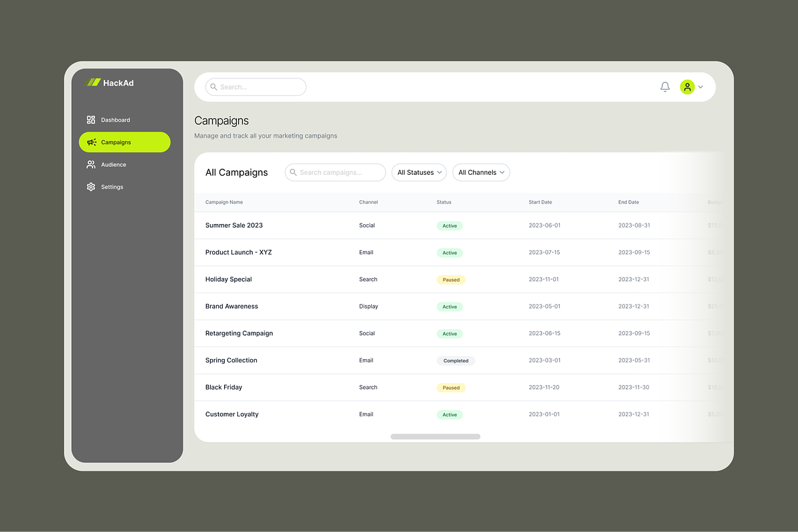Click start date 2023-06-01 of Summer Sale
This screenshot has width=798, height=532.
pyautogui.click(x=545, y=225)
